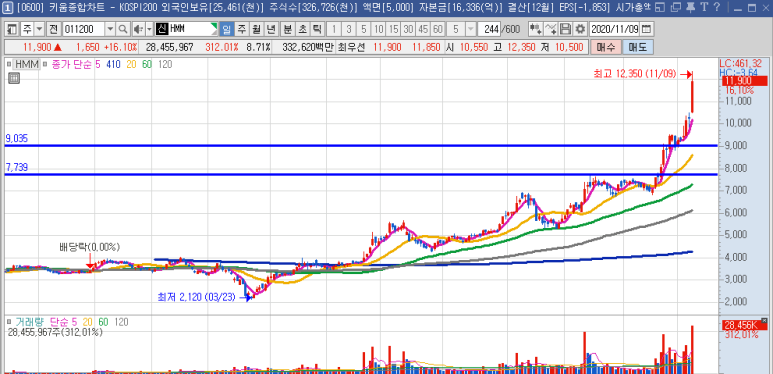Open font size T icon in title bar
Viewport: 773px width, 374px height.
pos(703,7)
